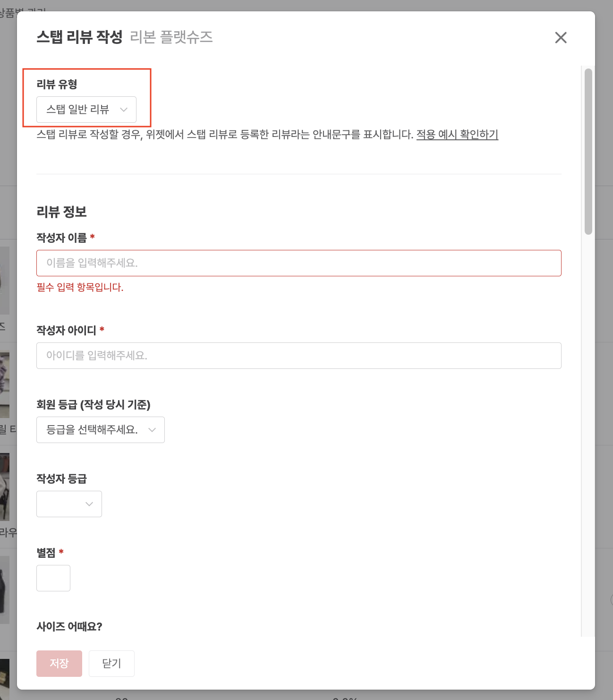Open the 리뷰 유형 dropdown showing 스탭 일반 리뷰

tap(78, 110)
